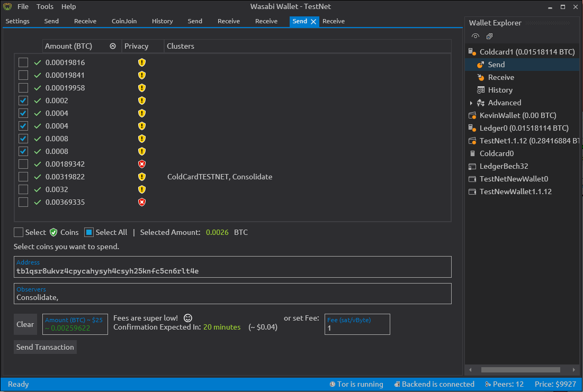Click the red privacy shield of 0.00189342 coin
Screen dimensions: 583x392
click(142, 164)
